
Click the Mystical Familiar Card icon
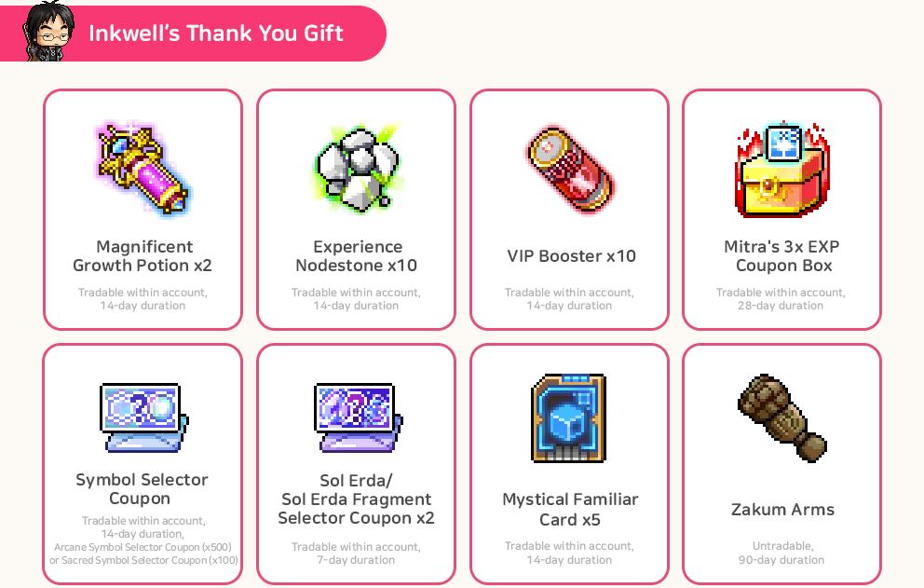click(569, 418)
